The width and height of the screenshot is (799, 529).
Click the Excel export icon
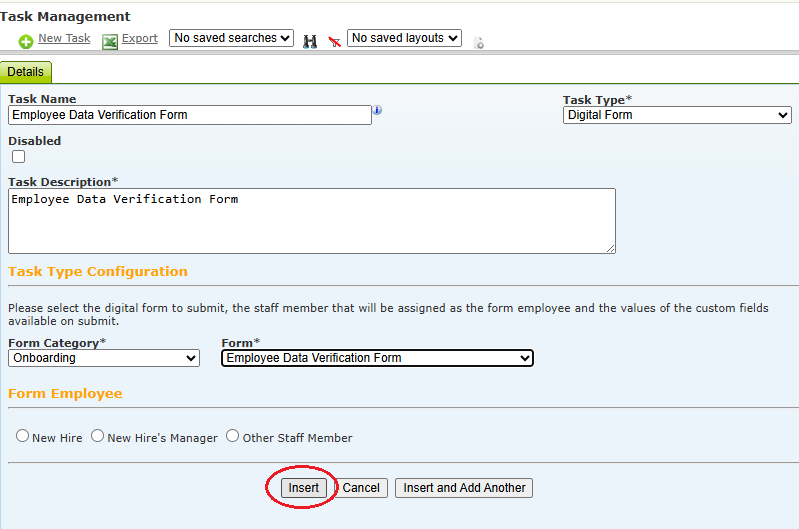coord(110,42)
